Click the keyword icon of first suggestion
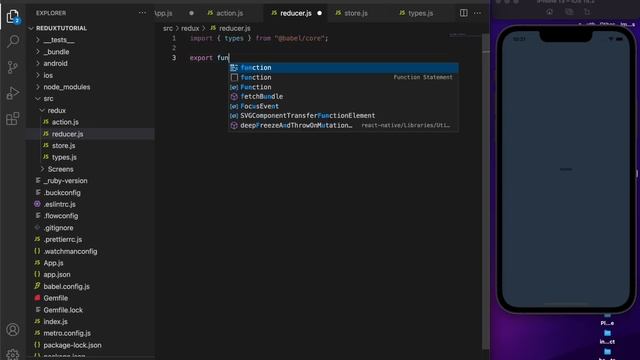The height and width of the screenshot is (360, 640). [234, 67]
